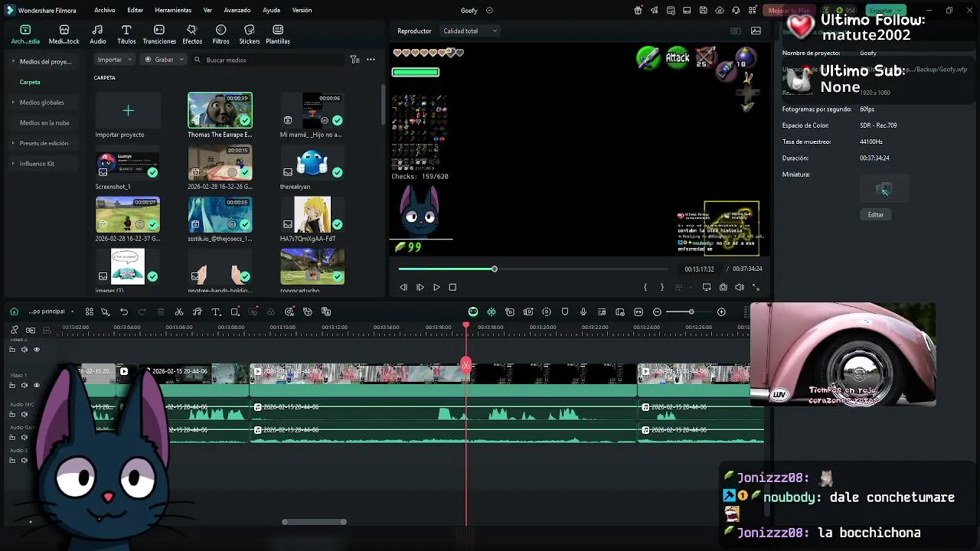Open the Ayuda menu

point(271,10)
